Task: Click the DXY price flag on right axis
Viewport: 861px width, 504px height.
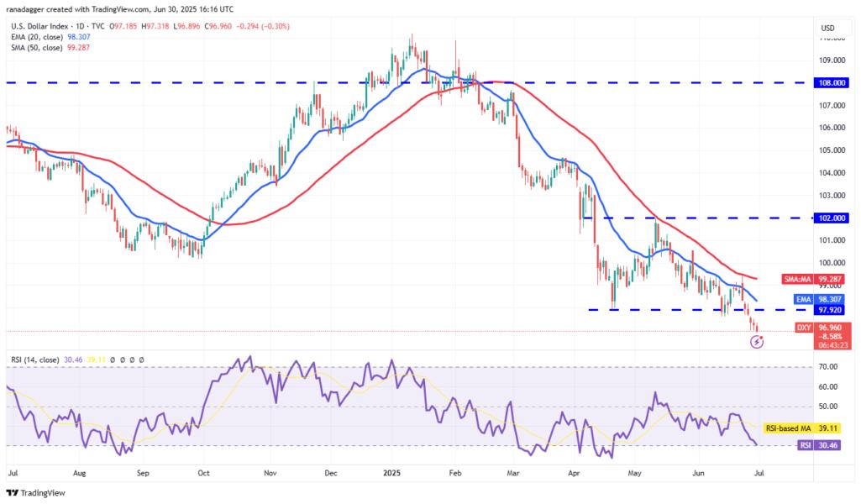Action: [826, 329]
